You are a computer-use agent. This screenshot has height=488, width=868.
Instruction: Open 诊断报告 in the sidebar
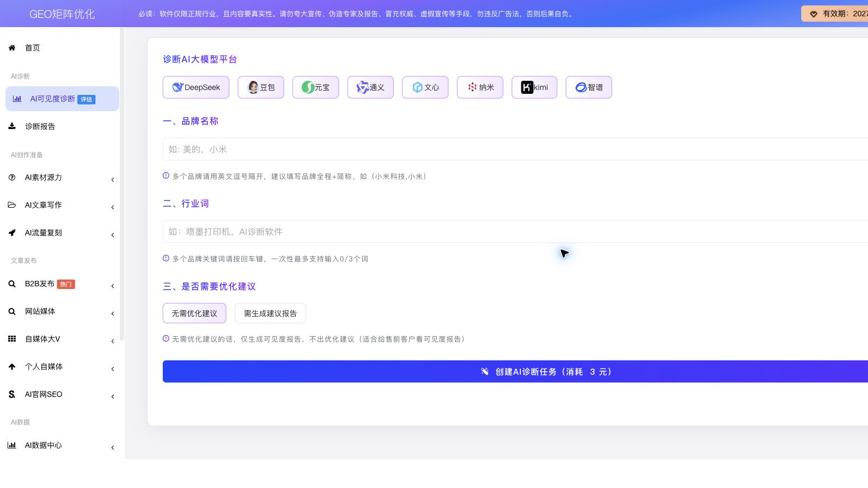point(40,126)
